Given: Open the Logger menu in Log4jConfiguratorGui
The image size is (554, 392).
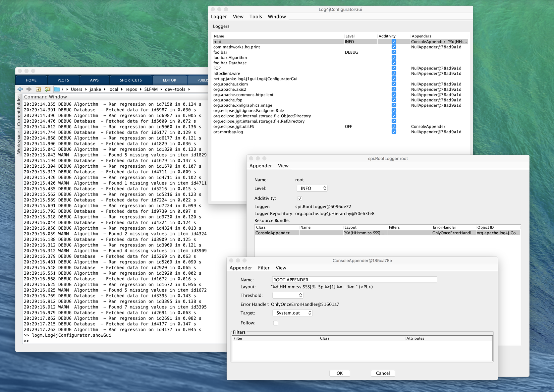Looking at the screenshot, I should 219,17.
